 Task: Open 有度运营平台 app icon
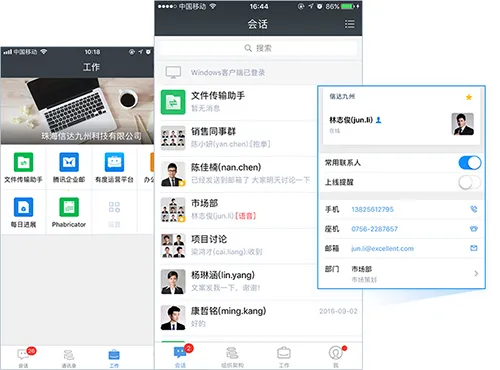[x=114, y=167]
